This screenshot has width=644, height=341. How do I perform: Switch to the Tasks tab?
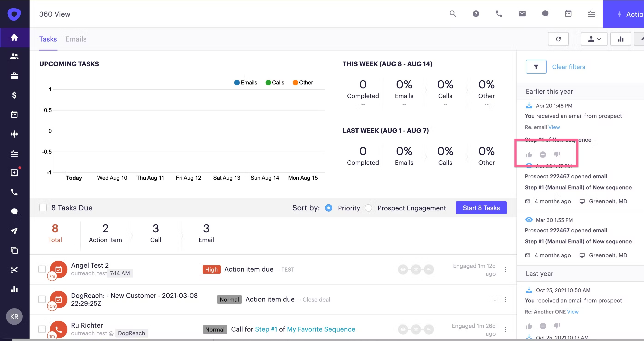(x=48, y=39)
